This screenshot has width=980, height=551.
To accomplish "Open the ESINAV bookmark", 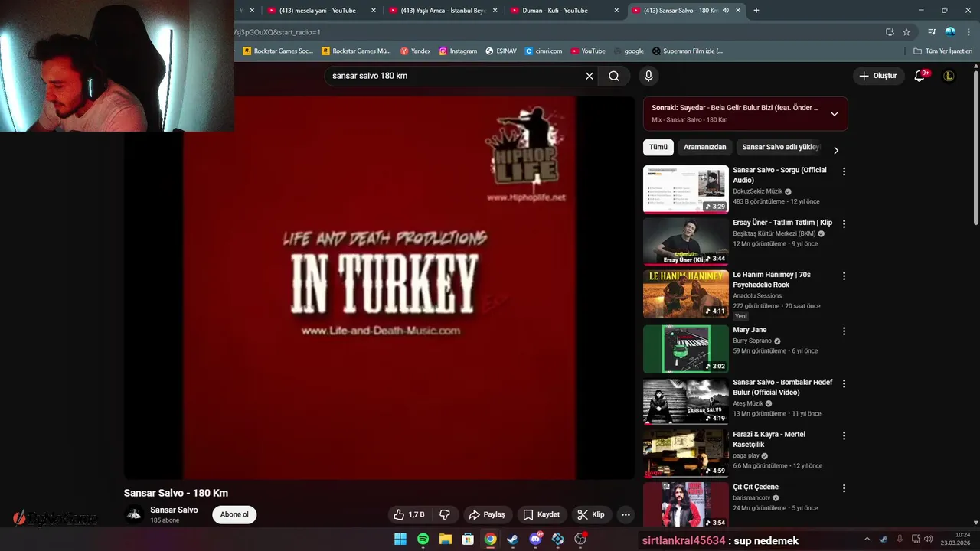I will tap(501, 51).
